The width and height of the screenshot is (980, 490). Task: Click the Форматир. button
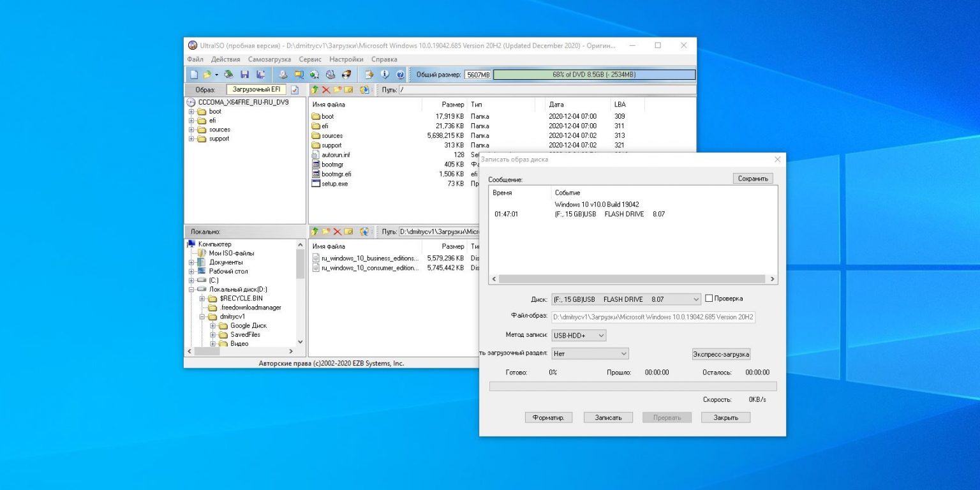pyautogui.click(x=548, y=417)
